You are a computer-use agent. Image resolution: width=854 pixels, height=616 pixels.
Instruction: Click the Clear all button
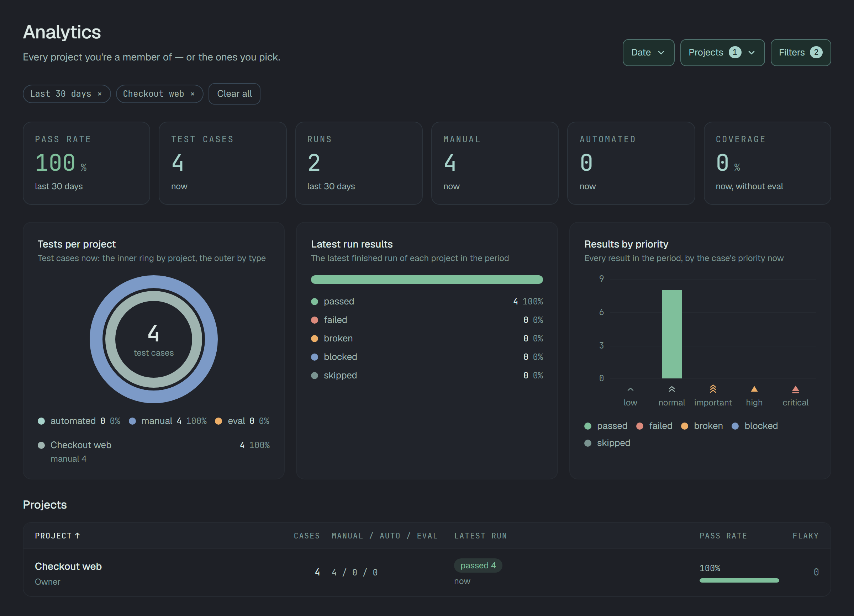(234, 94)
